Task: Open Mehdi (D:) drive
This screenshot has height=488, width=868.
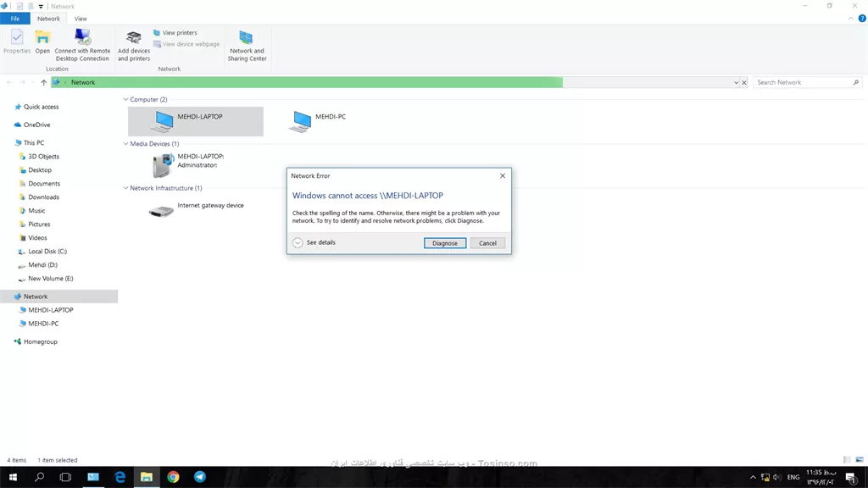Action: point(37,265)
